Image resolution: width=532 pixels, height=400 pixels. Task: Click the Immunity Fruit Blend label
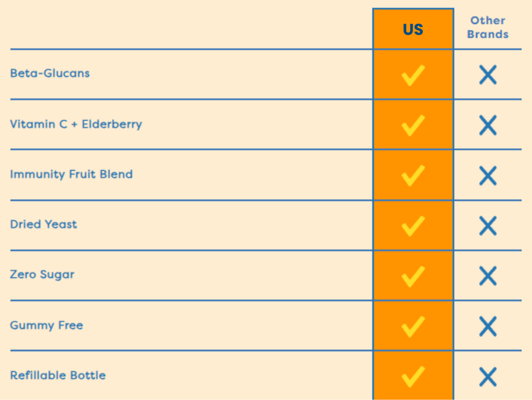71,174
